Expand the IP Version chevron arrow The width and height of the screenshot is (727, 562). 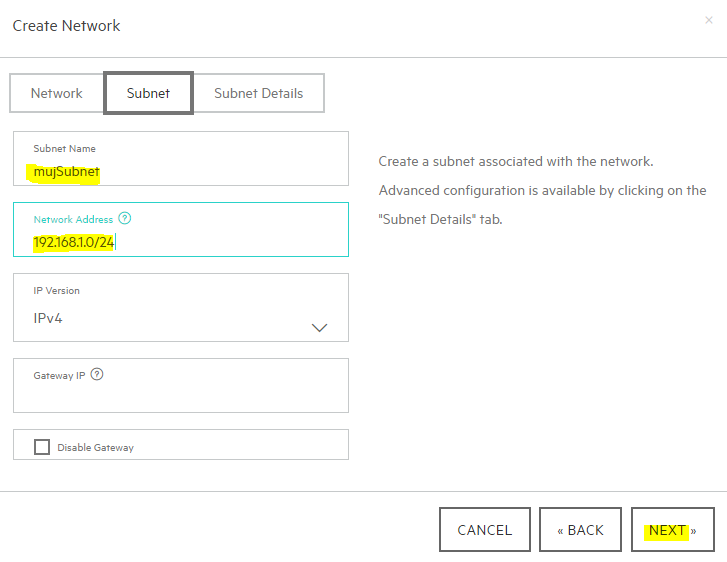(319, 328)
